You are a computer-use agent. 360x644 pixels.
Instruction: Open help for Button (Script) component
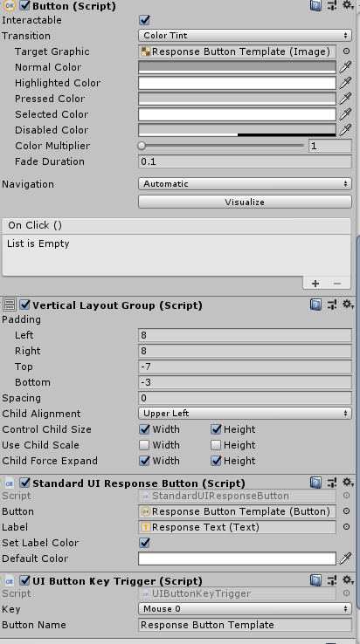[315, 5]
